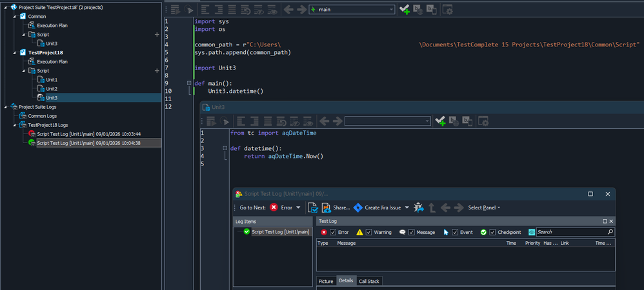Click the Go to Next Error button

pos(274,208)
